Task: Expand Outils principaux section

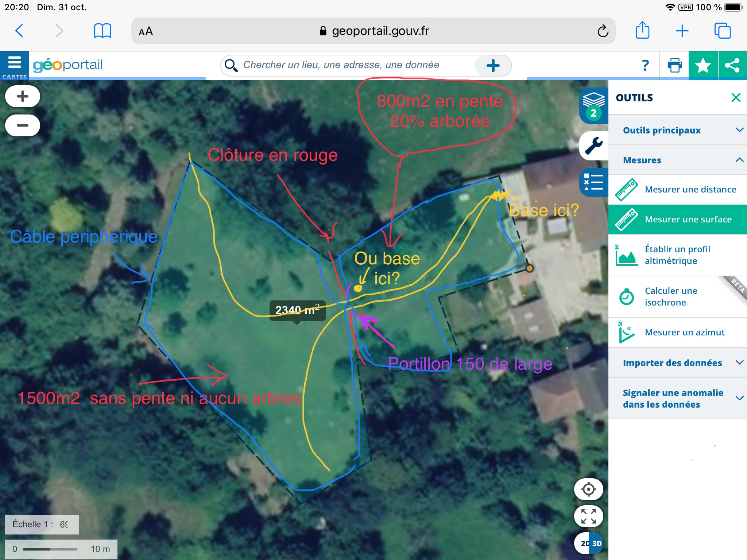Action: tap(678, 130)
